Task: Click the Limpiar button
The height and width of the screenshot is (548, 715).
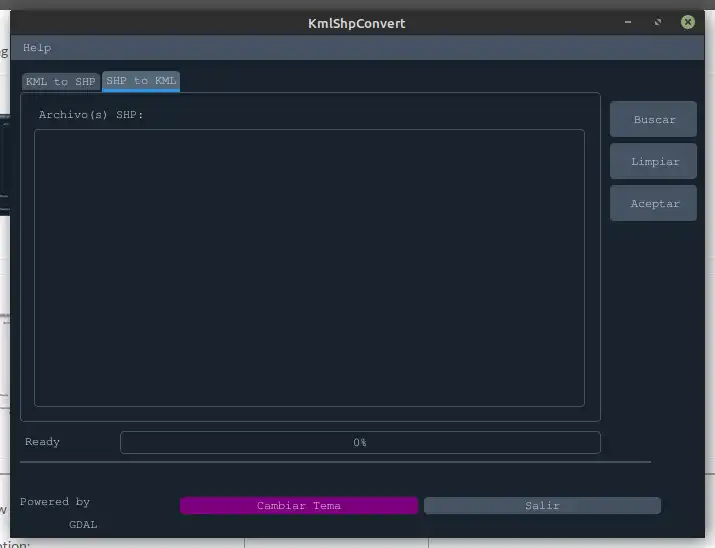Action: click(x=653, y=161)
